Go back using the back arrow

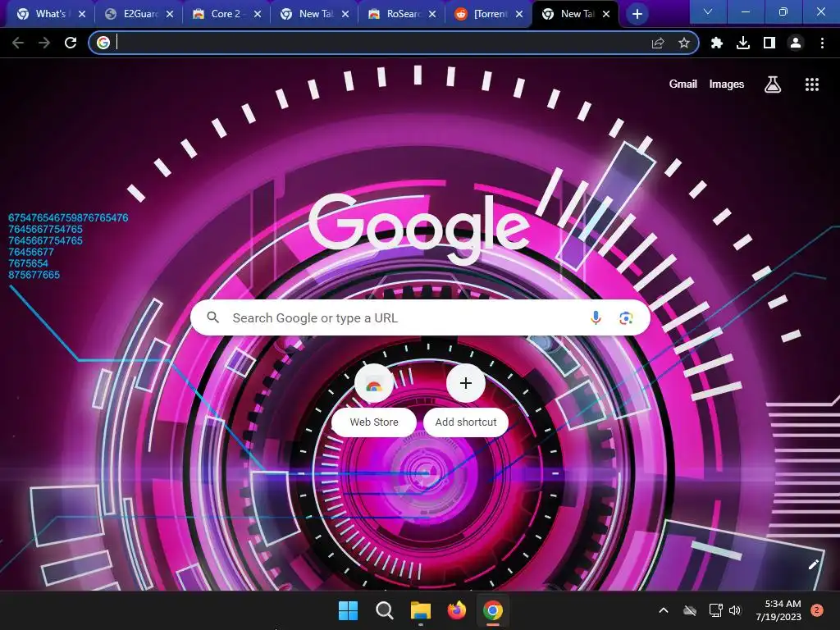click(18, 43)
